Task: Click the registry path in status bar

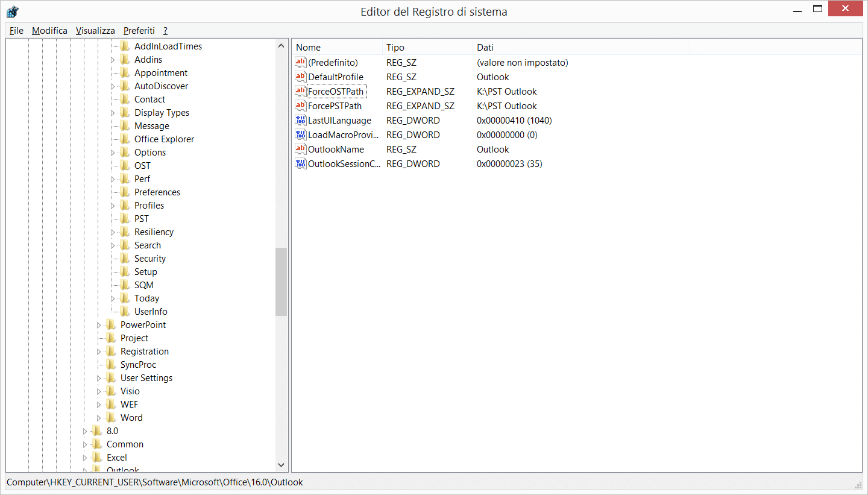Action: tap(155, 482)
